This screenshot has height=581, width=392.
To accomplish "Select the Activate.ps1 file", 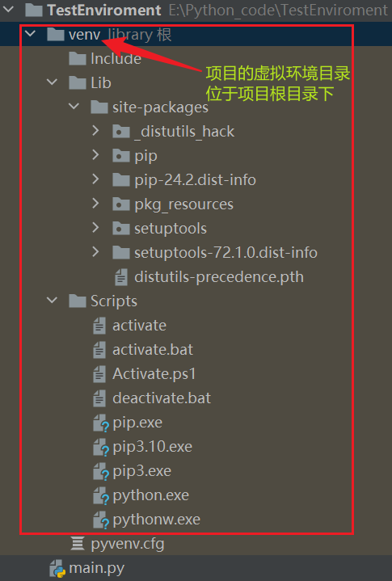I will click(154, 374).
